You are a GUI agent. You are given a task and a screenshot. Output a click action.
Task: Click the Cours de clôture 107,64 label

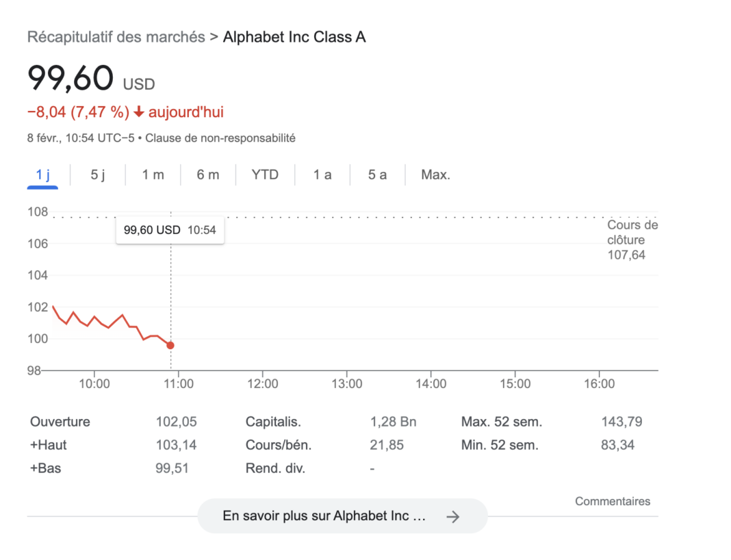point(632,240)
